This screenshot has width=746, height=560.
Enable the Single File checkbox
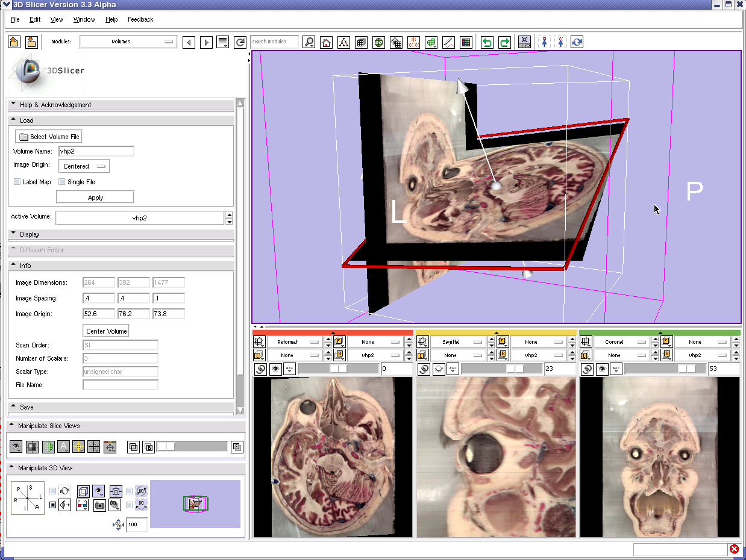coord(62,182)
